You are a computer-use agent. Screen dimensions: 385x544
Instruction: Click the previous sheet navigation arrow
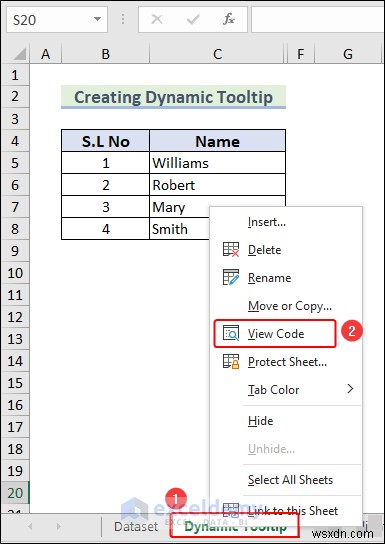point(30,526)
